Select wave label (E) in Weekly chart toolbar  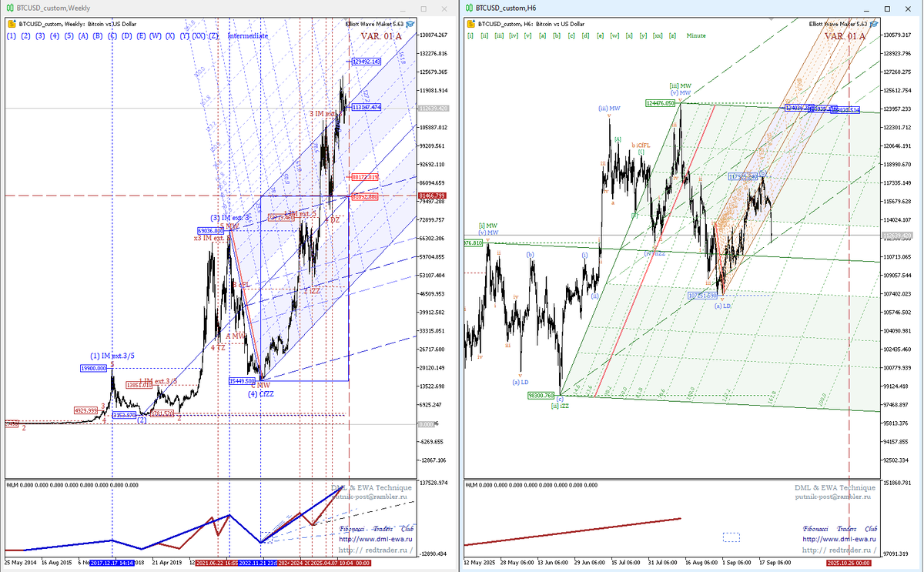coord(141,35)
